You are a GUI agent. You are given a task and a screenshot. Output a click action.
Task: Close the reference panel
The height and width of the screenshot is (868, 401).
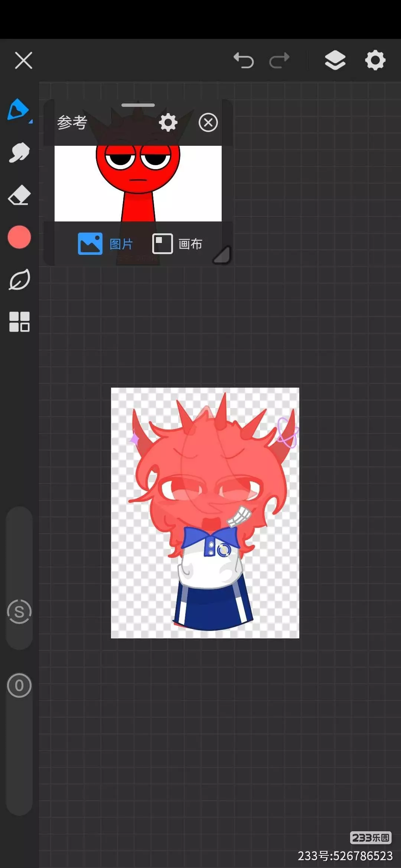pos(208,122)
